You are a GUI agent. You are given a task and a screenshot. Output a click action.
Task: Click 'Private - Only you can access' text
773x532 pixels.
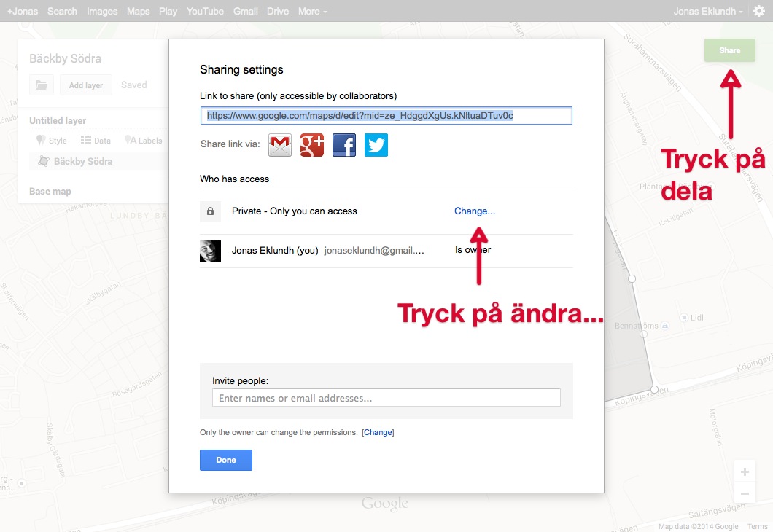pyautogui.click(x=295, y=211)
